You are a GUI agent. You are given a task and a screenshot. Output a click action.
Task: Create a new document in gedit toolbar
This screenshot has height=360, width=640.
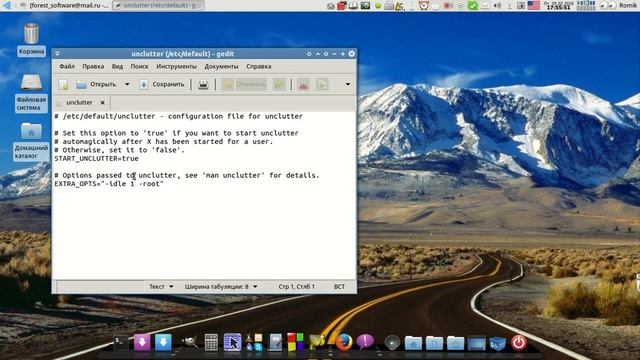[63, 84]
